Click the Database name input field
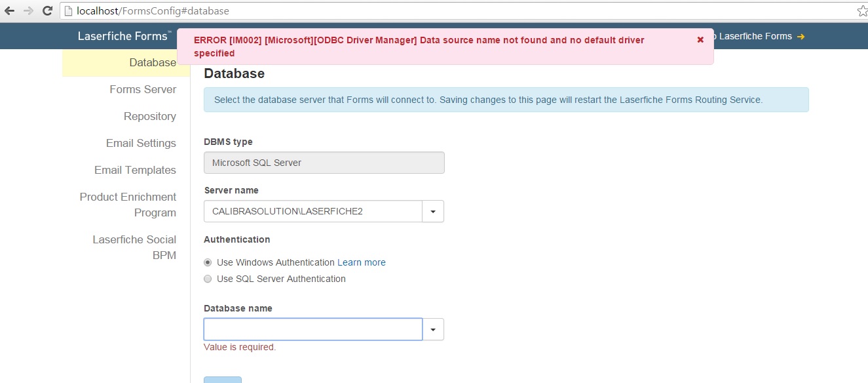This screenshot has width=868, height=383. click(312, 329)
